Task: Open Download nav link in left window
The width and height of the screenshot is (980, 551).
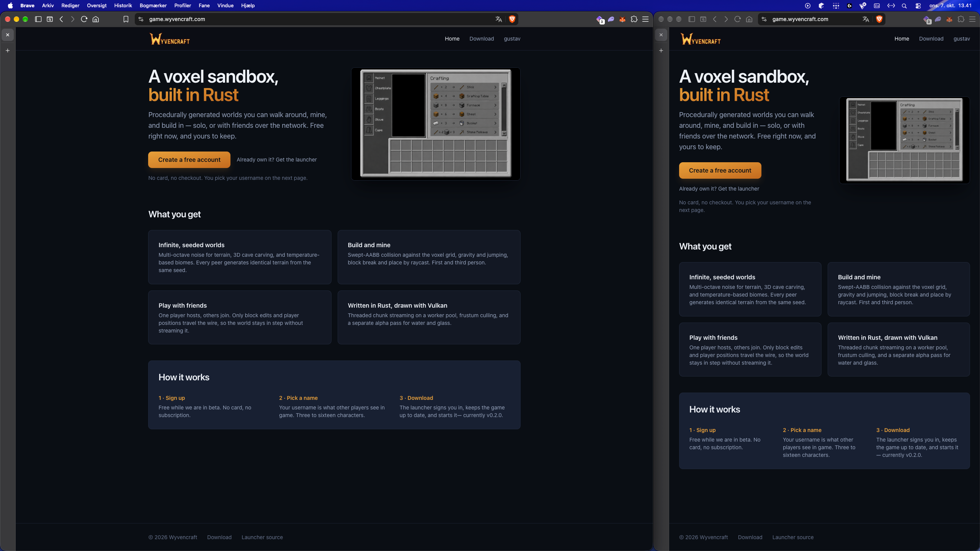Action: click(482, 39)
